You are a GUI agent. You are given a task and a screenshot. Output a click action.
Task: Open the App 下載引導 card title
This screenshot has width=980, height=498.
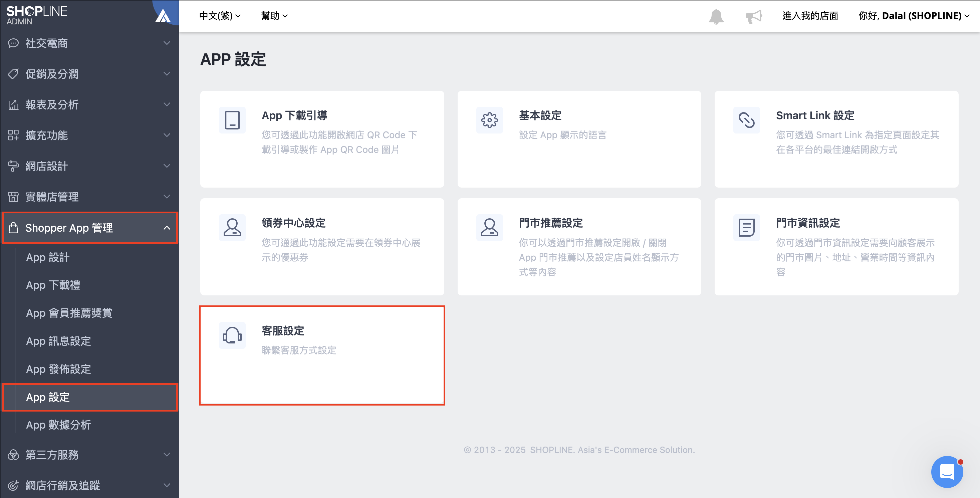294,115
